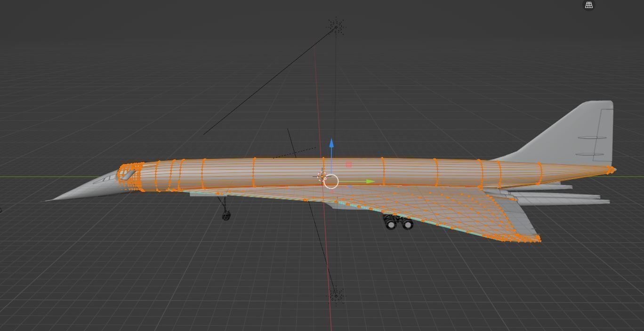Toggle perspective/orthographic view grid icon
644x331 pixels.
coord(588,5)
